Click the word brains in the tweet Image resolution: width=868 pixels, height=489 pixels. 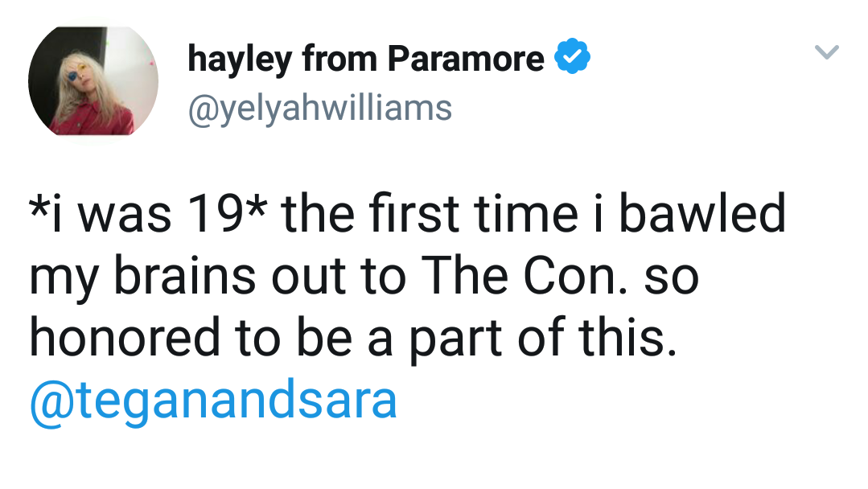pos(184,276)
